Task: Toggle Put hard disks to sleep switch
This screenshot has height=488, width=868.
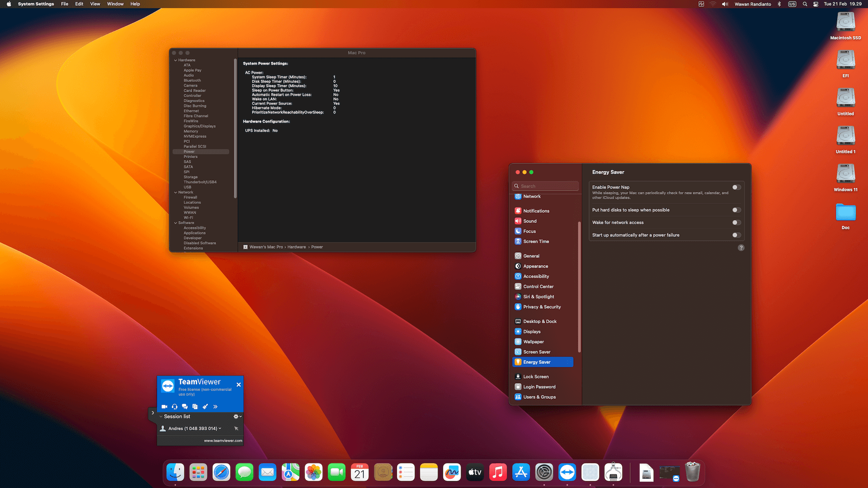Action: 736,210
